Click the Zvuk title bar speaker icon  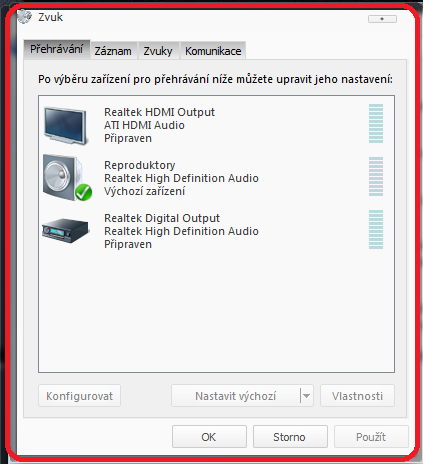pyautogui.click(x=24, y=17)
